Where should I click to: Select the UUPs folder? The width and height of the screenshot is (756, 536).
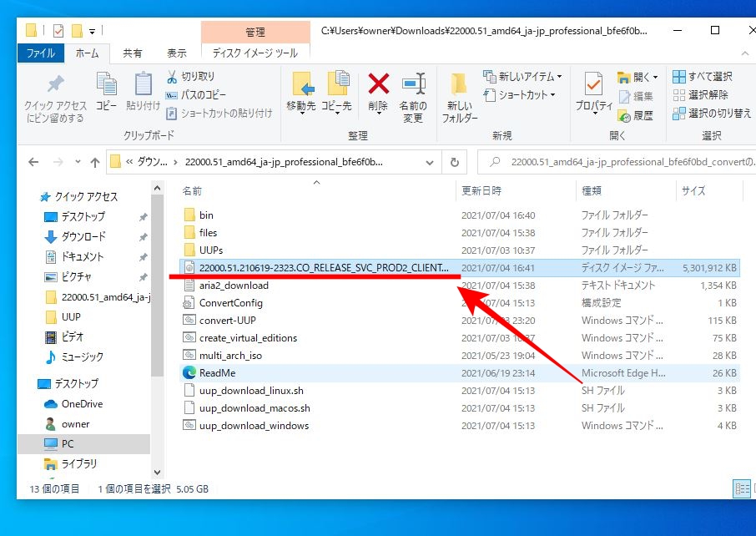click(x=460, y=250)
